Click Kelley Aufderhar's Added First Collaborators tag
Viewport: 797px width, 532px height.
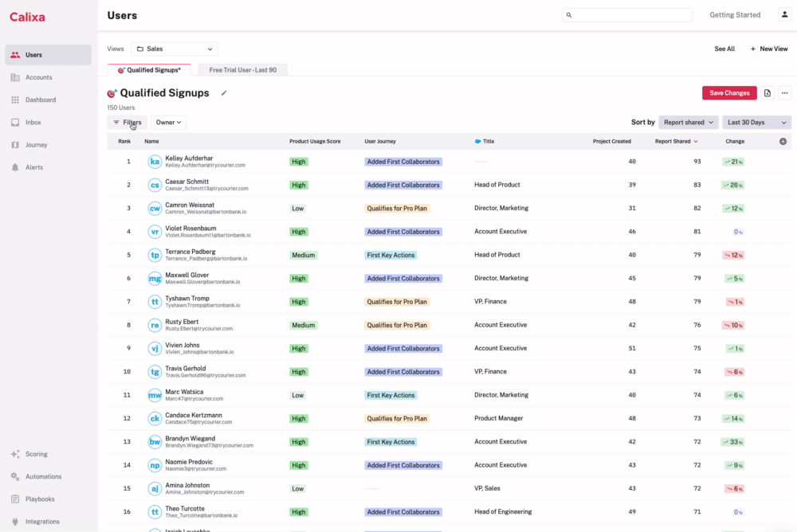tap(403, 162)
